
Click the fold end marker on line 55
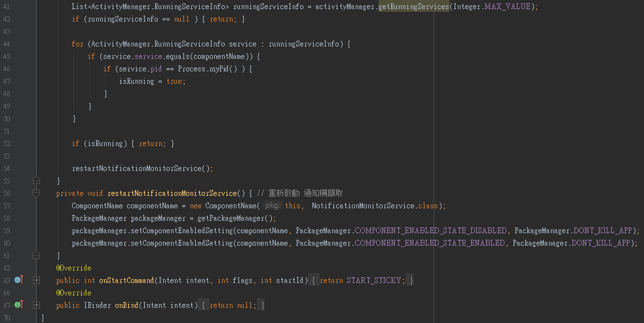click(x=36, y=181)
